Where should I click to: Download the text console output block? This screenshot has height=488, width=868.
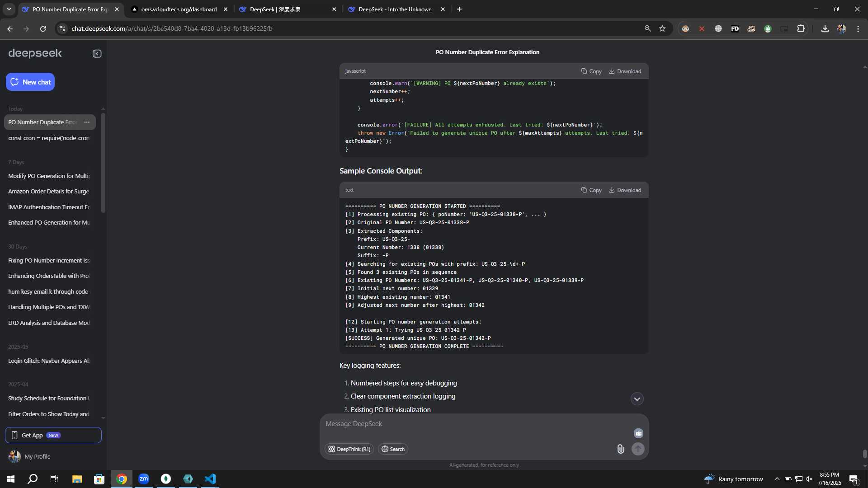click(x=625, y=190)
